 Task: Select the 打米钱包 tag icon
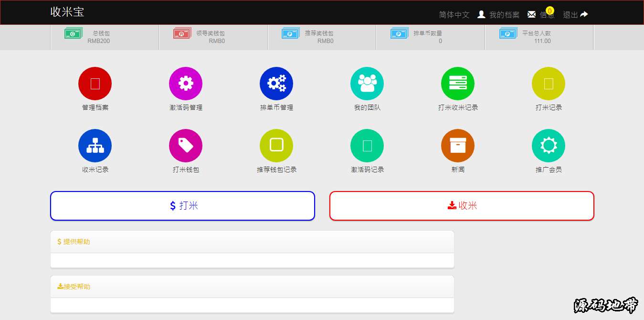point(186,146)
